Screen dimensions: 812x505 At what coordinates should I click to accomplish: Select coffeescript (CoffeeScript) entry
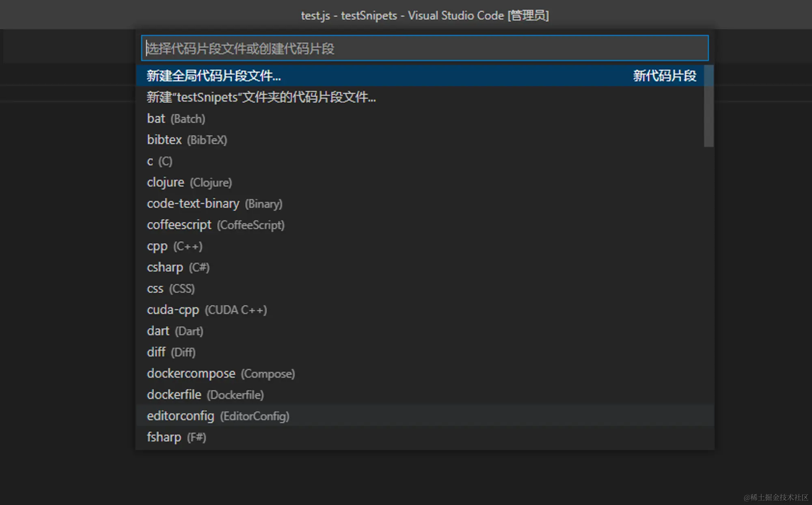[x=425, y=224]
